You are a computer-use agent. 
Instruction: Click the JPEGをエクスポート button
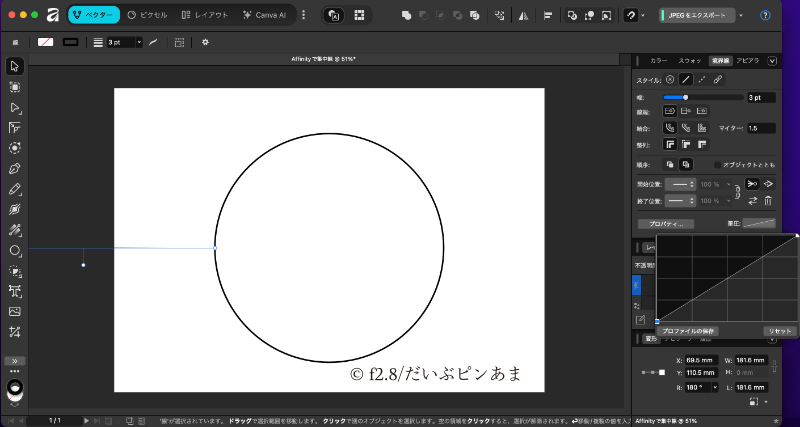pos(696,16)
